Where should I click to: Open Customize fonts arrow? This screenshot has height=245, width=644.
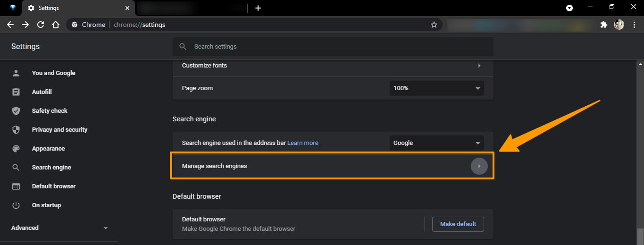pyautogui.click(x=479, y=65)
